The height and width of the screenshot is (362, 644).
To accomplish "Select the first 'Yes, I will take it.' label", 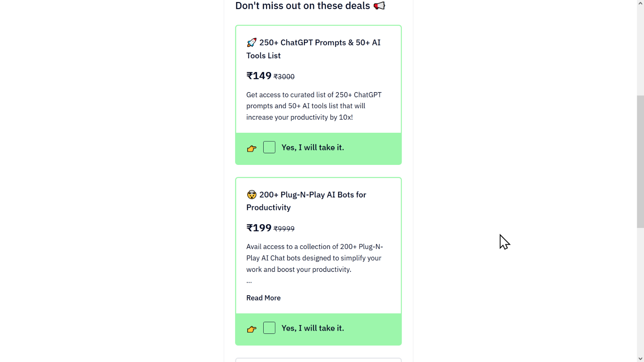I will pyautogui.click(x=313, y=148).
